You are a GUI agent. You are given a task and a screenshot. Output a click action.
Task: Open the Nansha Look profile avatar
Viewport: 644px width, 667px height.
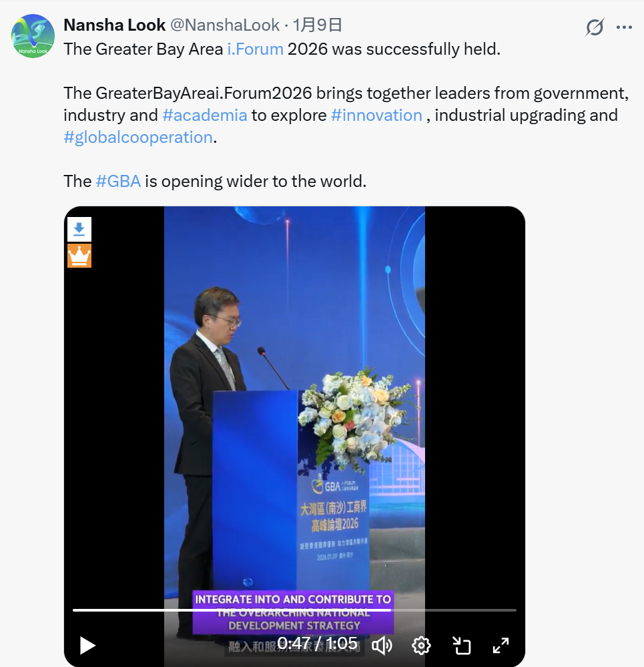click(x=33, y=36)
